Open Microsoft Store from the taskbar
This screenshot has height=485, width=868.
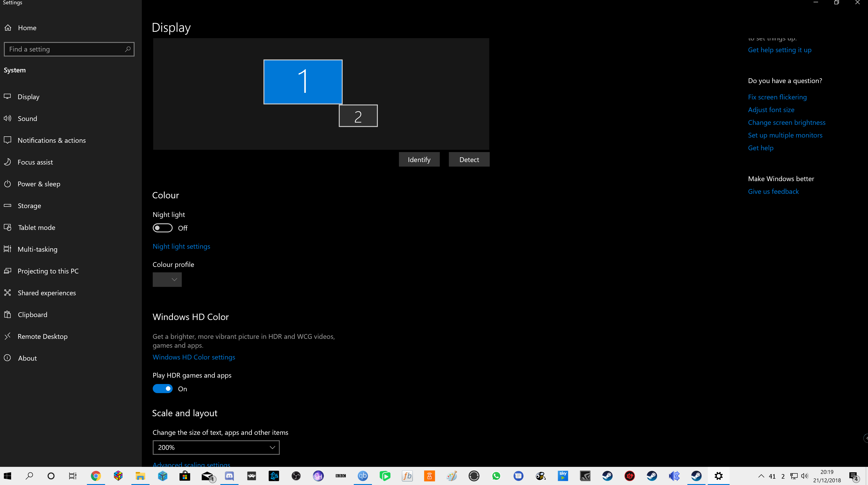tap(185, 476)
